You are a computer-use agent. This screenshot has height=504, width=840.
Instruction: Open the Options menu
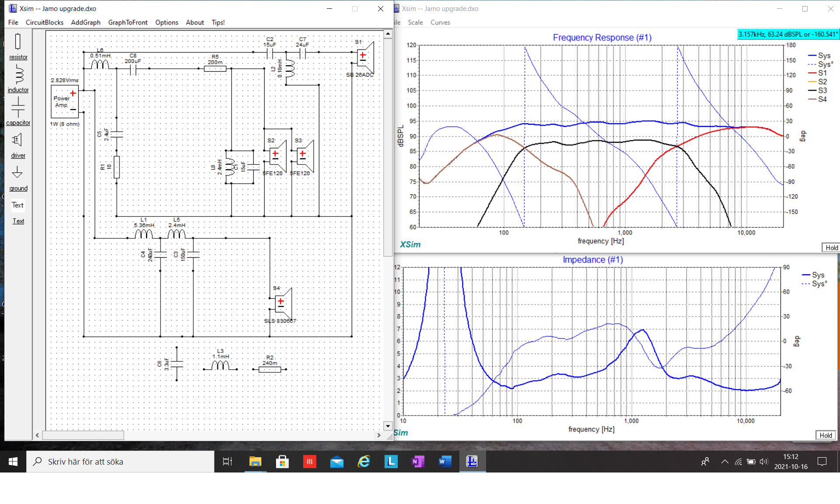pos(167,22)
